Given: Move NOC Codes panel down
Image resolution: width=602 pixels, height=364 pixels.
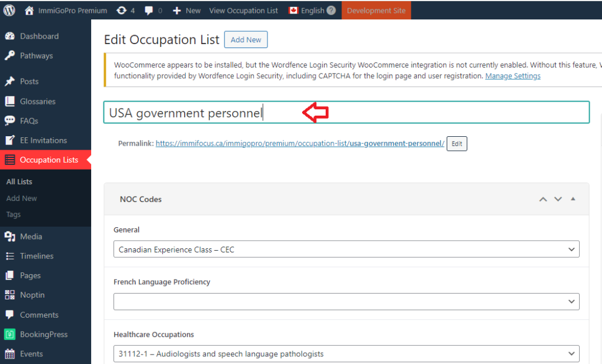Looking at the screenshot, I should pos(558,200).
